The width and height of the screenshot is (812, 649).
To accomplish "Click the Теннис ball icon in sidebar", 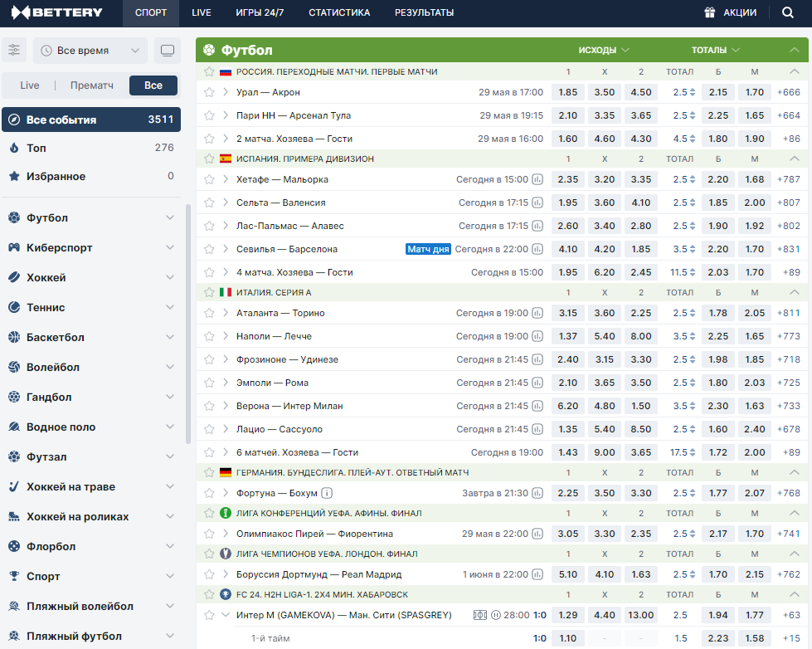I will tap(14, 307).
